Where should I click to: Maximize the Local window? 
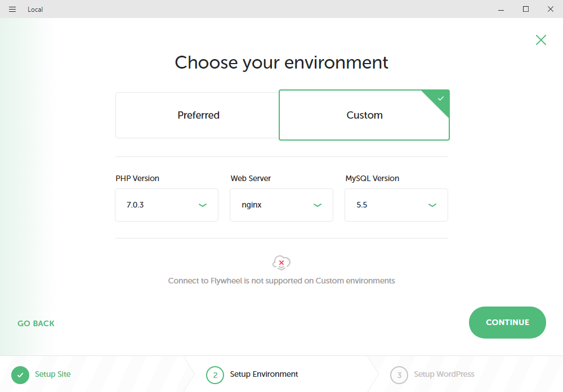[x=526, y=9]
